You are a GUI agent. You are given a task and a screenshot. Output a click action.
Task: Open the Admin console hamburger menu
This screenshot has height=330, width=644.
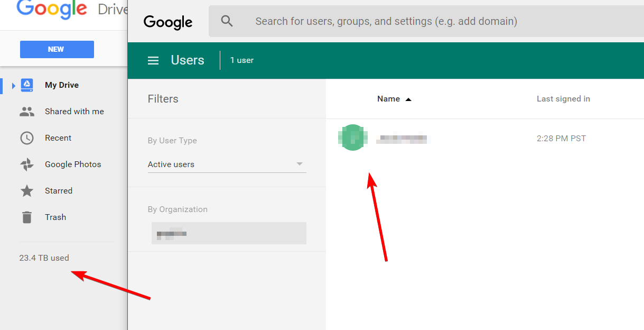coord(153,60)
